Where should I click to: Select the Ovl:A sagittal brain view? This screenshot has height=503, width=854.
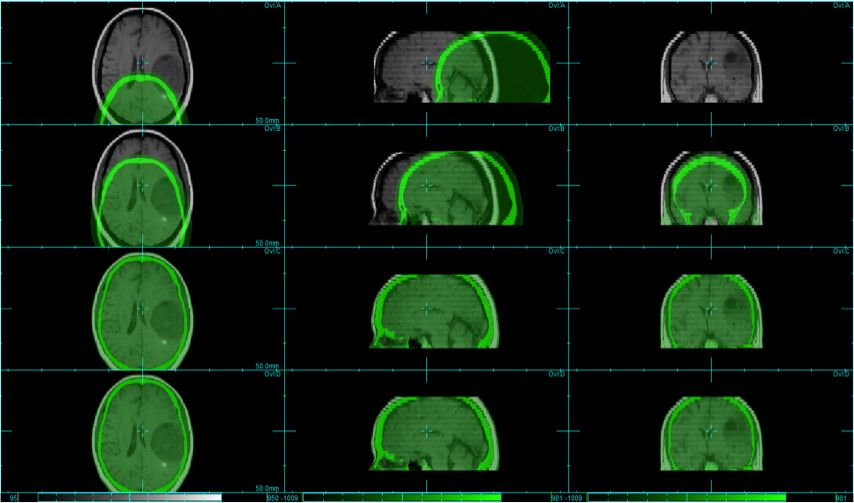pyautogui.click(x=426, y=63)
